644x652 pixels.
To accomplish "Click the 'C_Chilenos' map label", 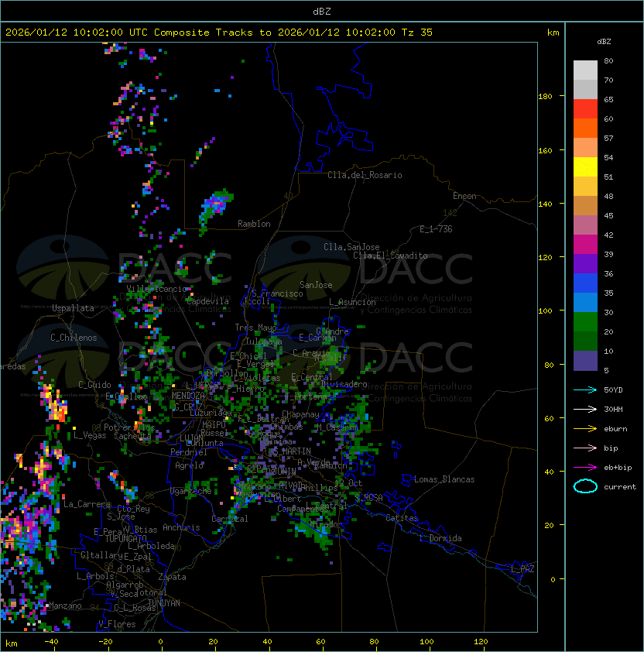I will coord(74,338).
